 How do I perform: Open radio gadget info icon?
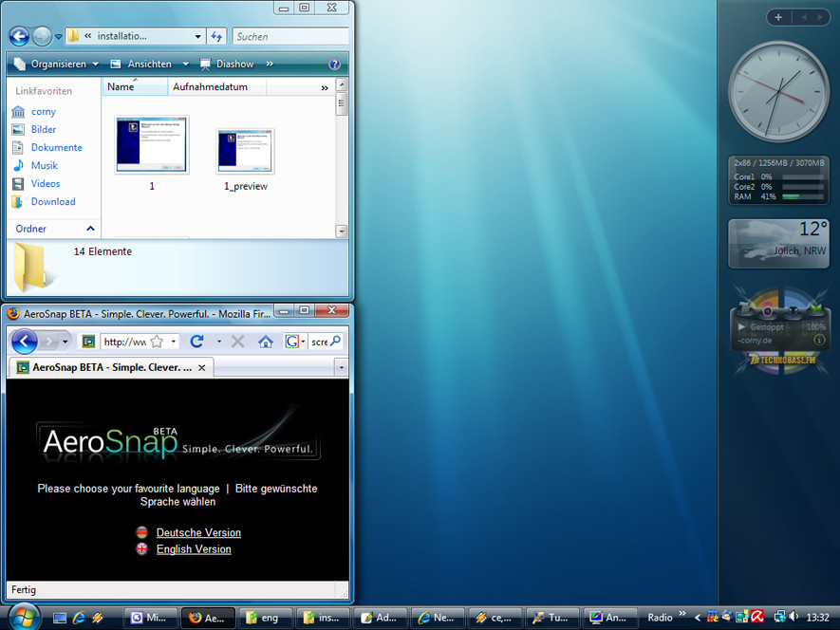point(818,340)
